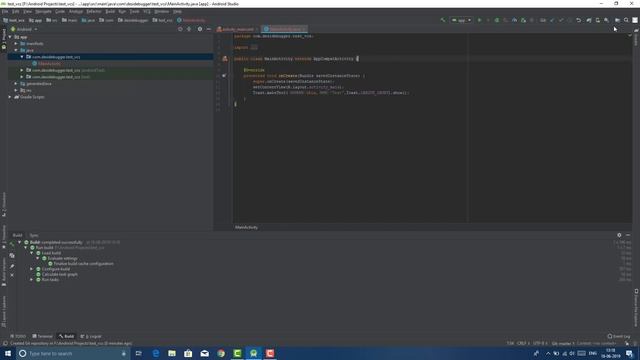
Task: Click the override gutter icon beside onCreate
Action: (224, 76)
